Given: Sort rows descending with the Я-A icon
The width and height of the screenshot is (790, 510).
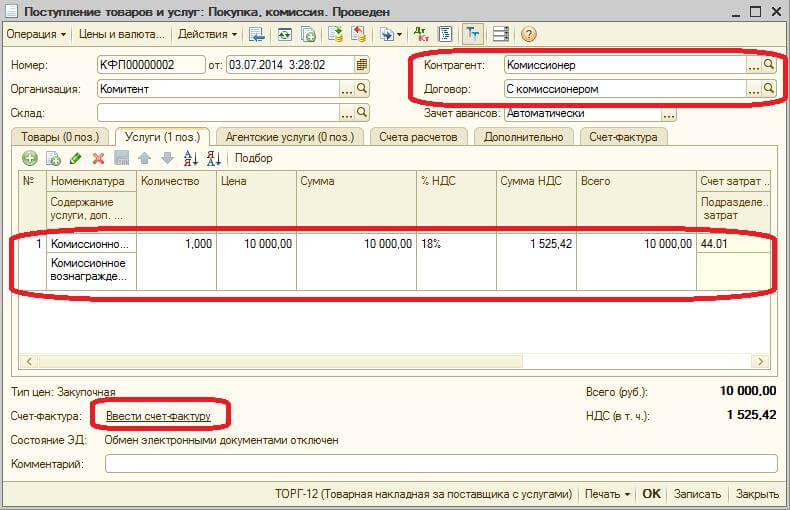Looking at the screenshot, I should 212,158.
